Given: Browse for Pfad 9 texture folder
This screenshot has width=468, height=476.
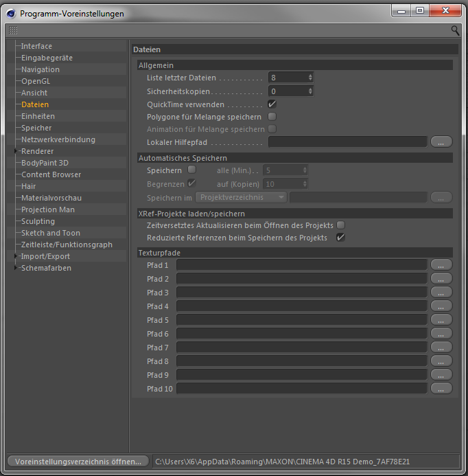Looking at the screenshot, I should coord(441,374).
